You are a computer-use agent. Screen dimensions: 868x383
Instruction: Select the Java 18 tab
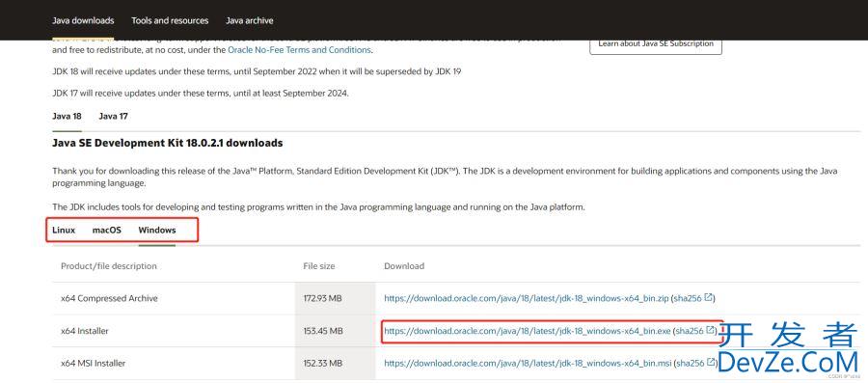tap(67, 116)
